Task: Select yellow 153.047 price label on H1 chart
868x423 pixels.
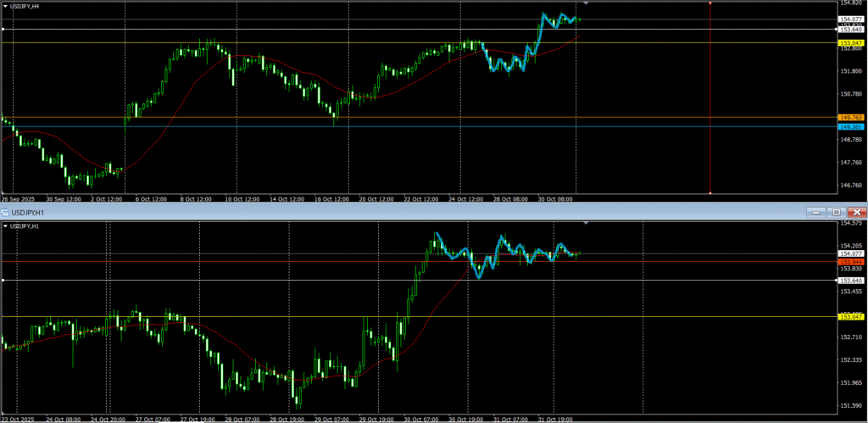Action: [x=849, y=316]
